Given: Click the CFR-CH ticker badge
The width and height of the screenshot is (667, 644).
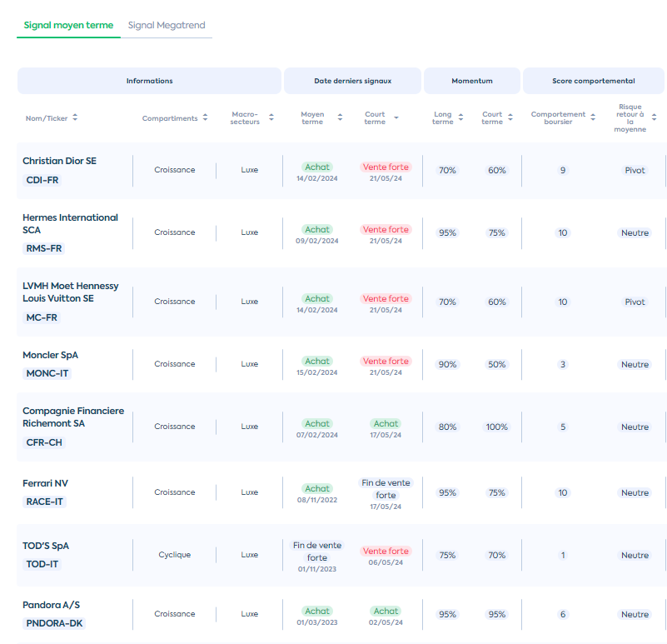Looking at the screenshot, I should click(44, 442).
